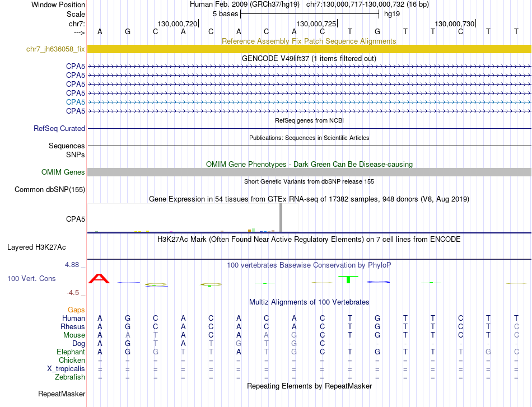The width and height of the screenshot is (532, 407).
Task: Select the 130,000,725 coordinate marker
Action: [316, 24]
